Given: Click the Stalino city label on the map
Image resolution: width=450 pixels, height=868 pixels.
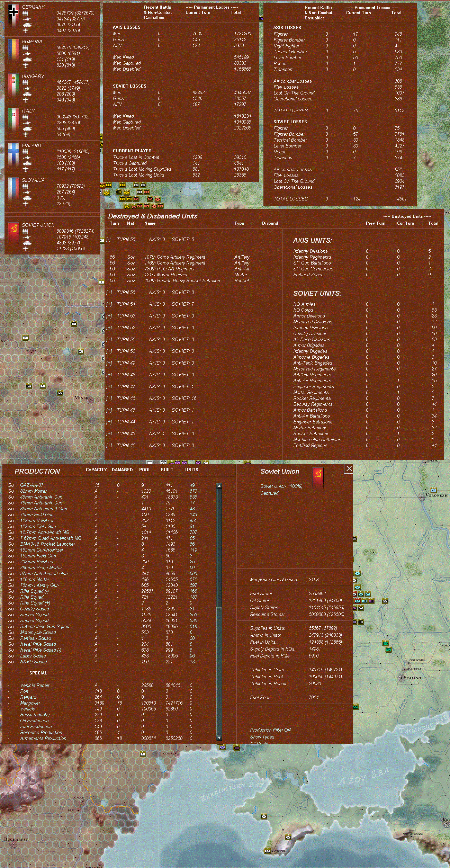Looking at the screenshot, I should tap(412, 678).
